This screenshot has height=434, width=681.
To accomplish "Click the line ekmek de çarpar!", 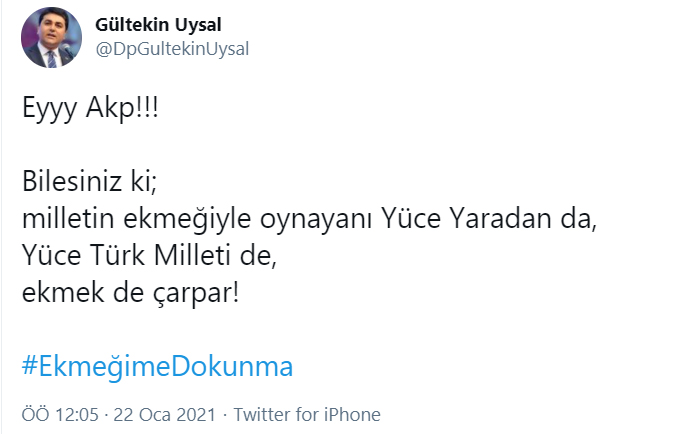I will (x=130, y=293).
